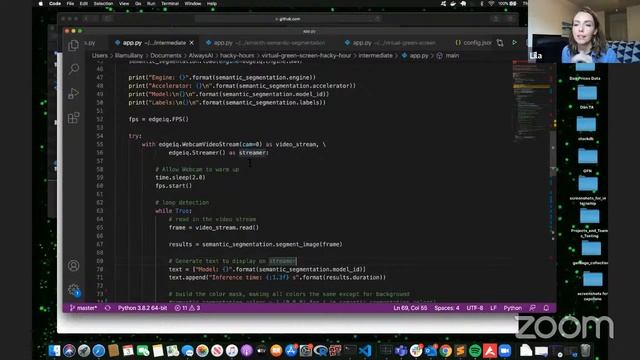The height and width of the screenshot is (360, 640).
Task: Click the line 'time.sleep(2.0)' in the editor
Action: tap(180, 178)
